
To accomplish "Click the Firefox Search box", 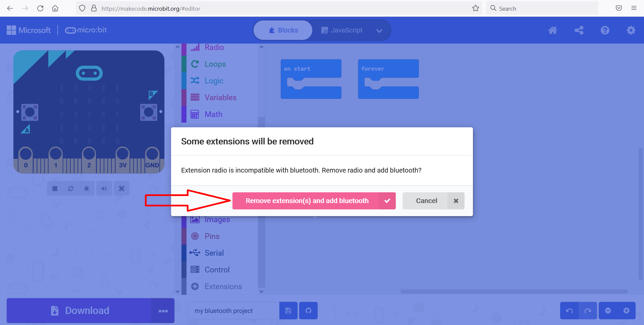I will point(542,8).
